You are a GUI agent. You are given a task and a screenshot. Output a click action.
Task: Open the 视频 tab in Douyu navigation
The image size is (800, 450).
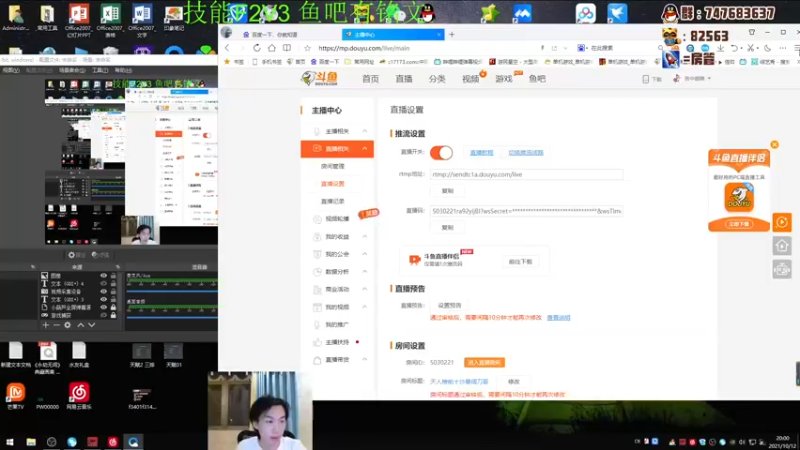tap(470, 79)
